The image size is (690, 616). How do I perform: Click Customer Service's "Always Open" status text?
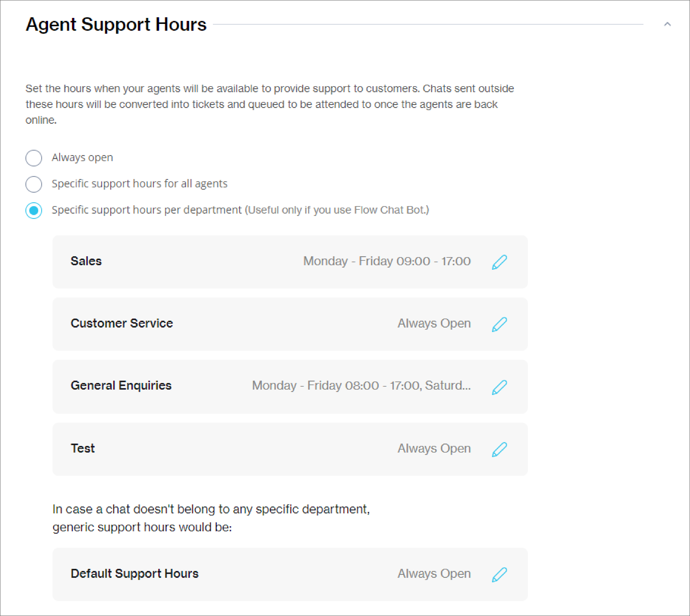(434, 323)
